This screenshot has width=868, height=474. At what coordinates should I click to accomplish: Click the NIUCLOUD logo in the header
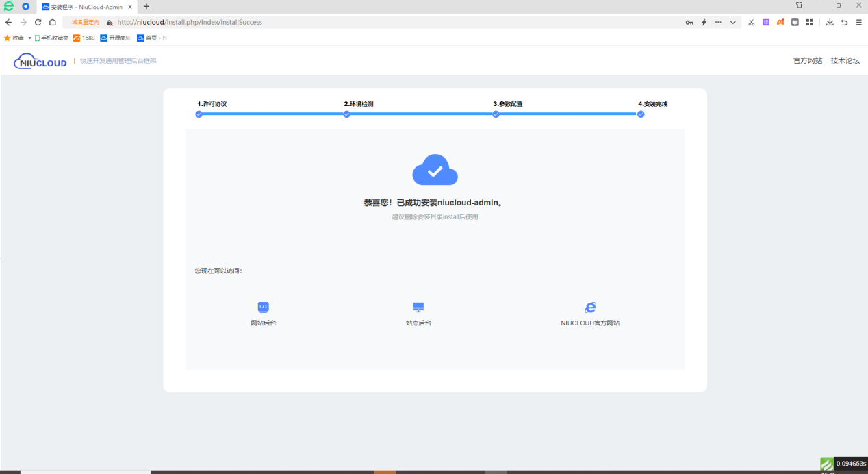pyautogui.click(x=40, y=61)
